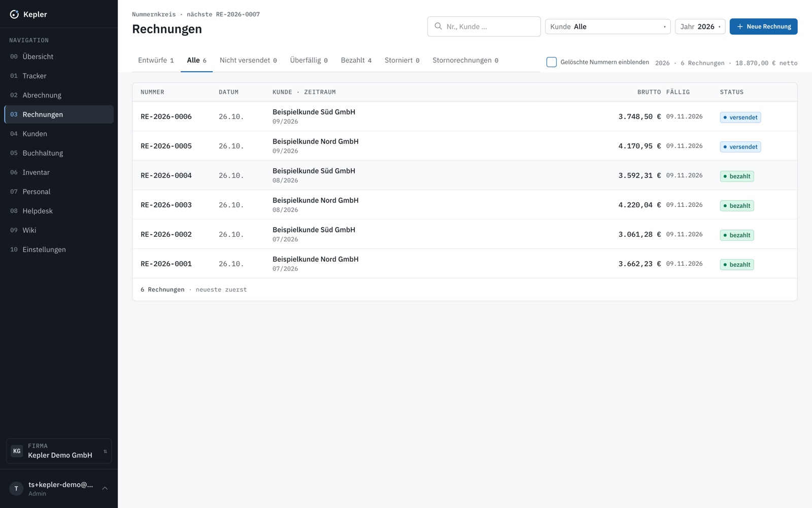Click the search magnifier icon
Image resolution: width=812 pixels, height=508 pixels.
(438, 26)
